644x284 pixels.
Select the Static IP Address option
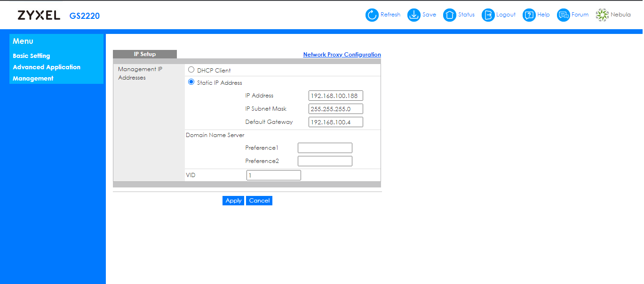191,82
